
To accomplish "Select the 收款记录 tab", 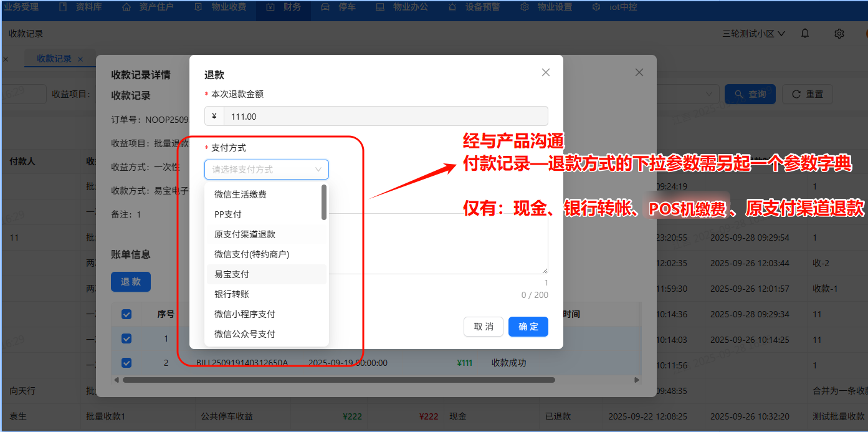I will pyautogui.click(x=55, y=58).
